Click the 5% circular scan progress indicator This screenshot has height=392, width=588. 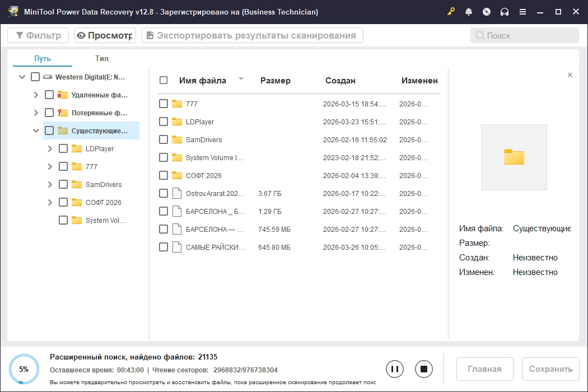click(x=24, y=369)
